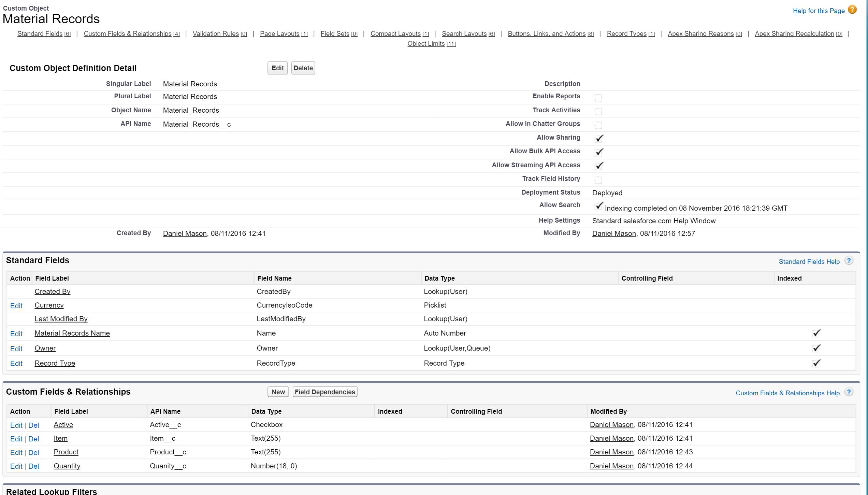Open Daniel Mason in the Created By row
Image resolution: width=868 pixels, height=495 pixels.
coord(185,234)
